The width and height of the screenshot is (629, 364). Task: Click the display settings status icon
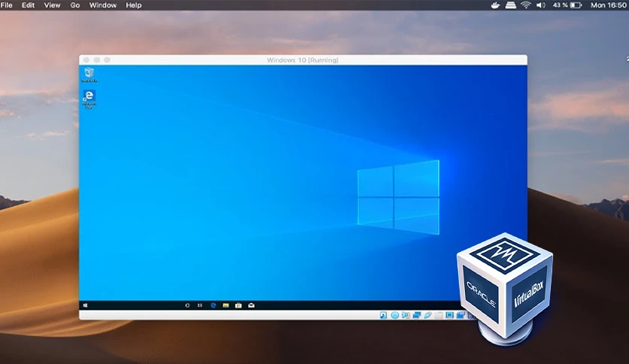[x=449, y=316]
